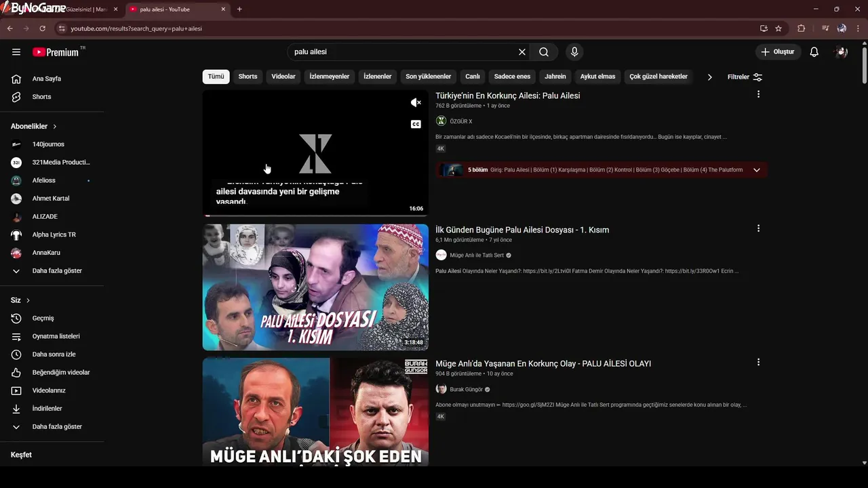The width and height of the screenshot is (868, 488).
Task: Select the Sadece enes filter chip
Action: point(512,77)
